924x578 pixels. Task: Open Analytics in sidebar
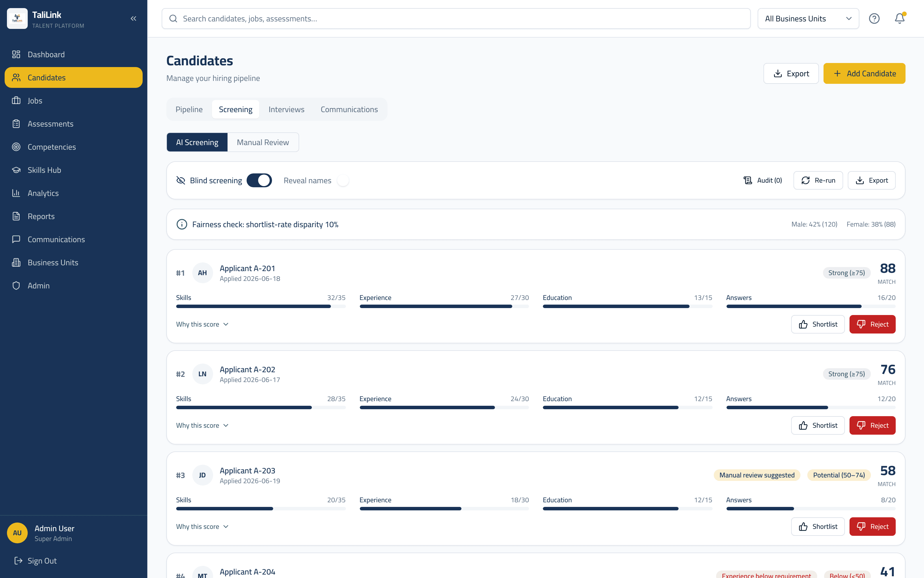73,193
